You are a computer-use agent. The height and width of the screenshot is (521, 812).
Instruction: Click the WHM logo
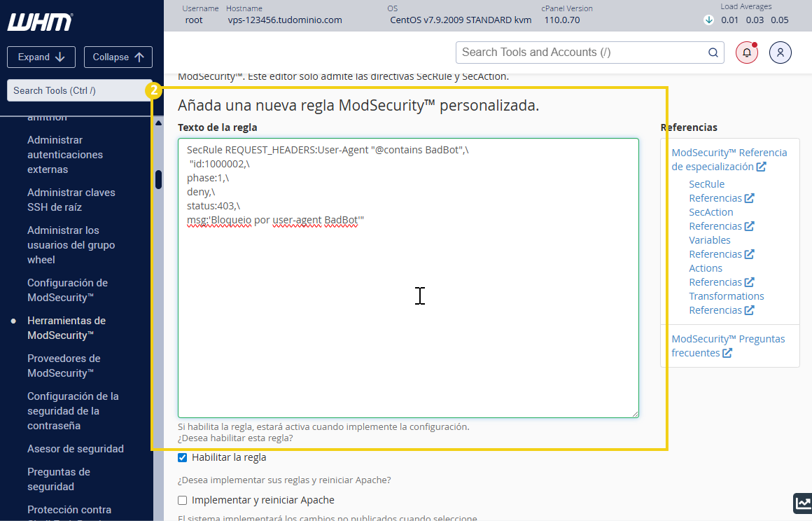pyautogui.click(x=40, y=22)
